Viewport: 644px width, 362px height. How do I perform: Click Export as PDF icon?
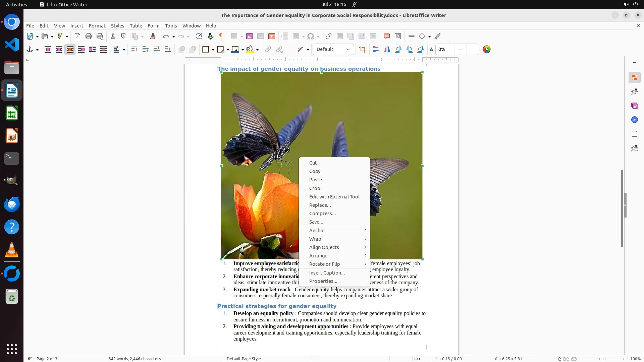pyautogui.click(x=77, y=36)
